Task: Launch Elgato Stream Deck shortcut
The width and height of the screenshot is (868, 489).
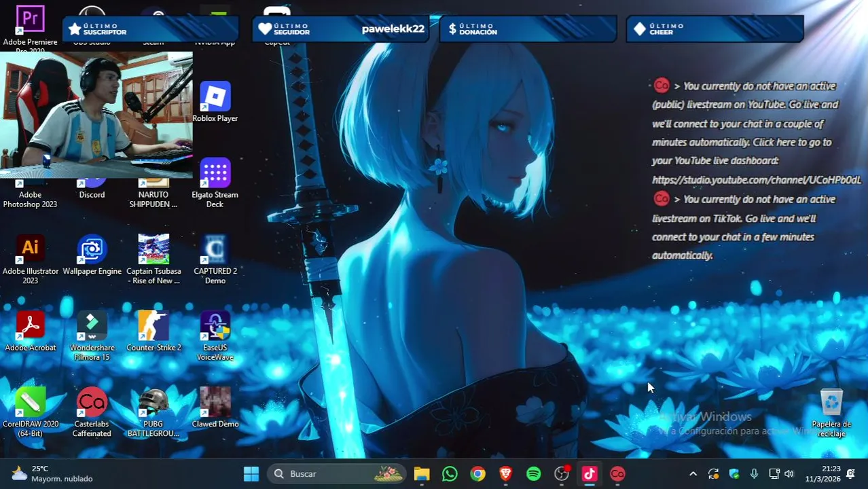Action: coord(215,183)
